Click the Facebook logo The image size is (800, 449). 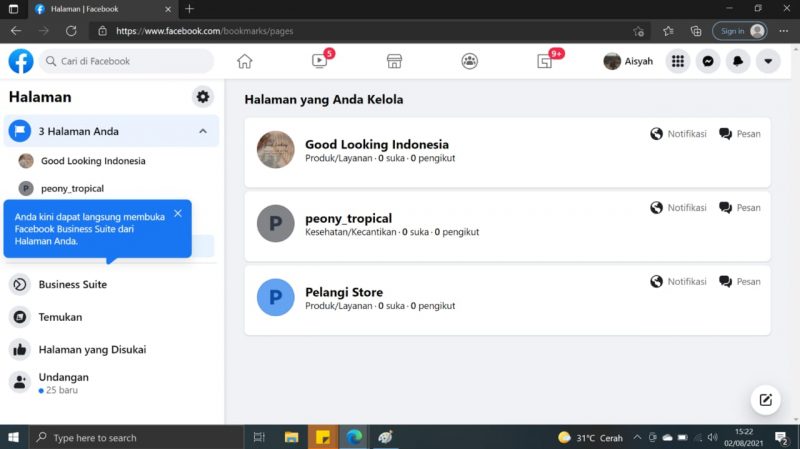tap(21, 61)
